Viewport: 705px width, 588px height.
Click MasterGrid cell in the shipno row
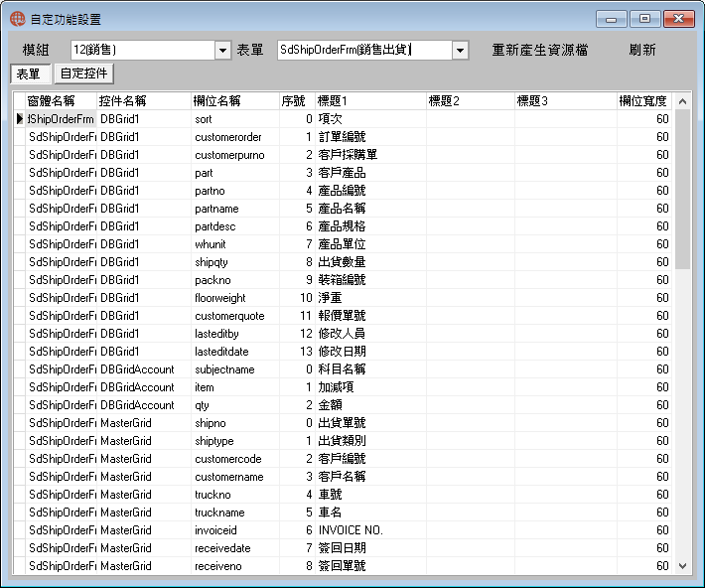click(144, 423)
